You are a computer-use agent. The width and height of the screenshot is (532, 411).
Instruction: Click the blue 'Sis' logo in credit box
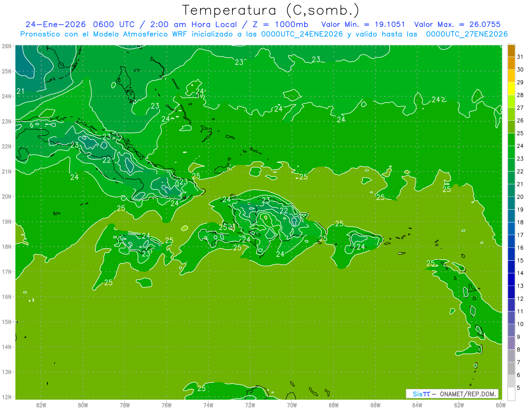tap(418, 394)
